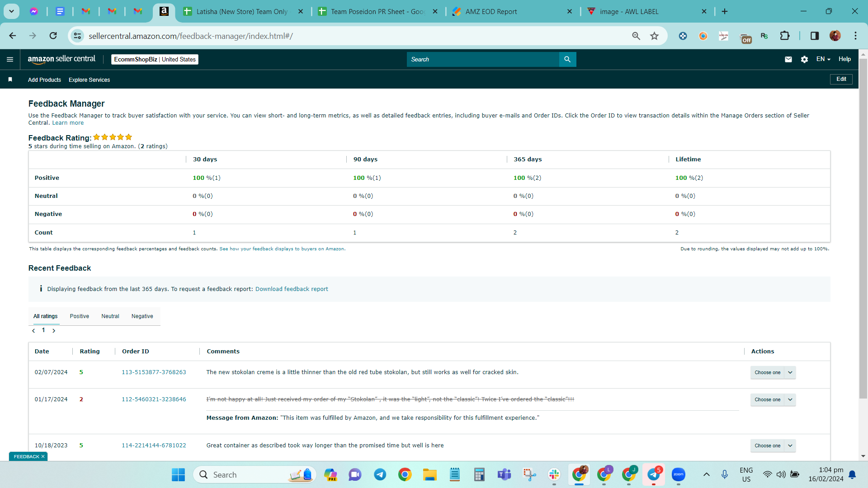View site information icon in address bar
Screen dimensions: 868x488
click(78, 36)
